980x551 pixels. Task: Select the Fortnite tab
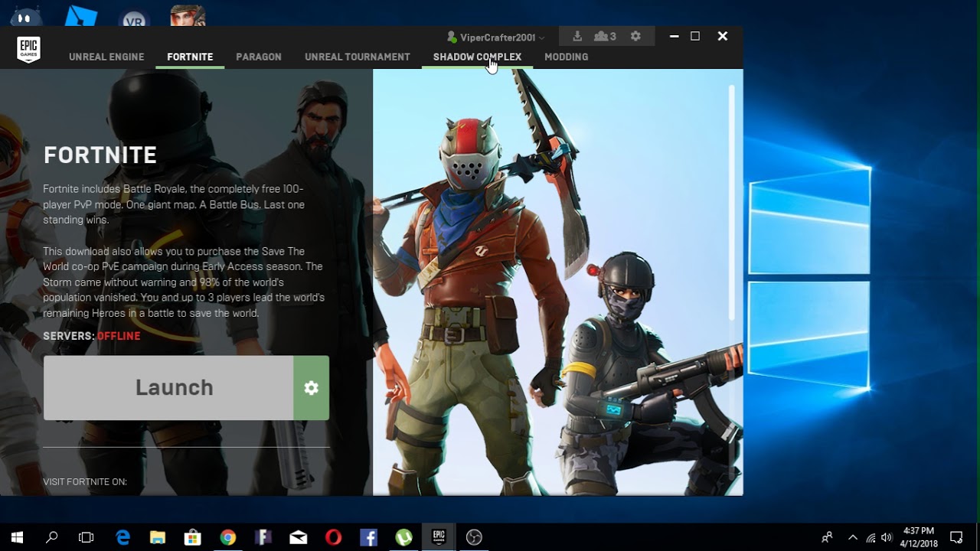tap(190, 57)
